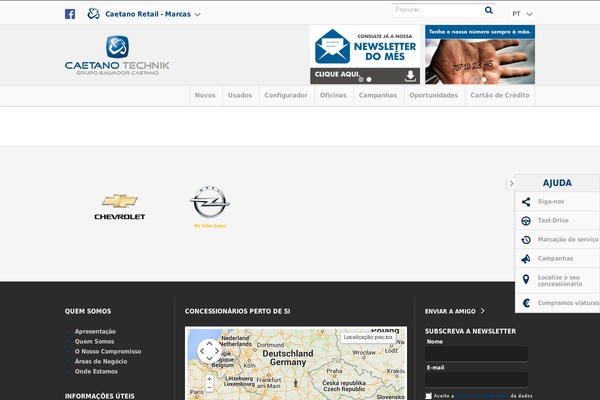Open Marcação de serviço link

pos(568,240)
